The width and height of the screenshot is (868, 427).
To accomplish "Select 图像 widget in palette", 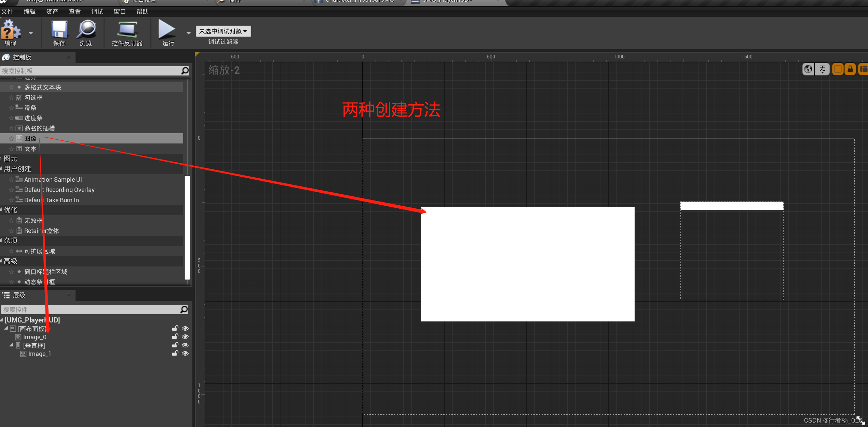I will pos(30,139).
